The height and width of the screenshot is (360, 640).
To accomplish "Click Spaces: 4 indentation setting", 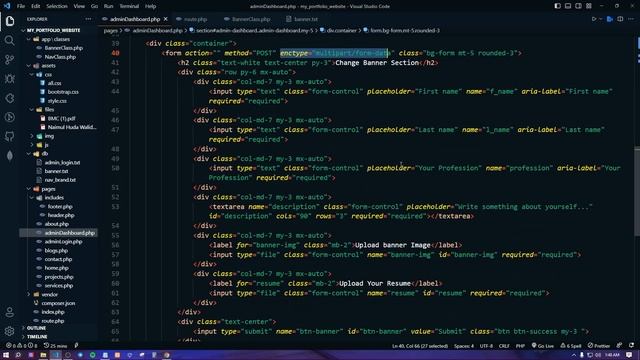I will [x=464, y=346].
